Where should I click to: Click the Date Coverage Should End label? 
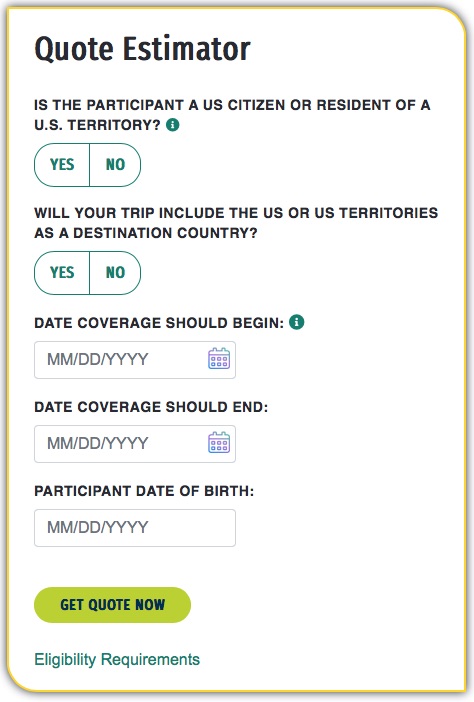(151, 407)
